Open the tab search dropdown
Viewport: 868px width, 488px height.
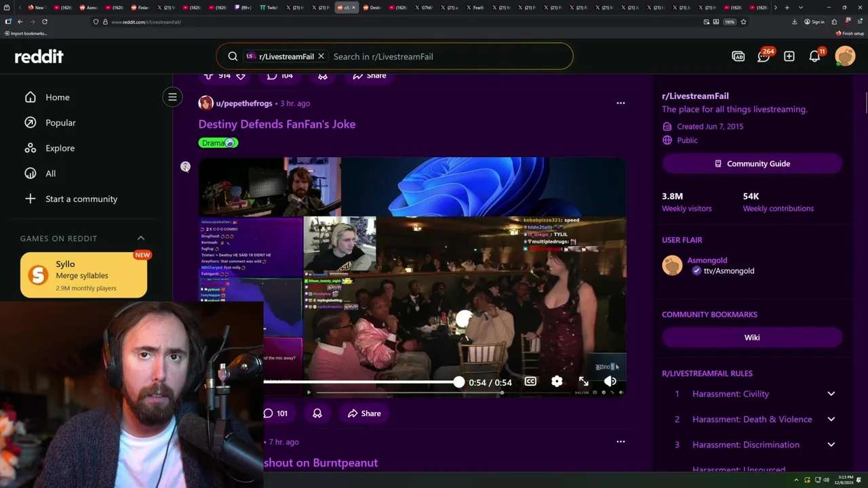click(801, 7)
